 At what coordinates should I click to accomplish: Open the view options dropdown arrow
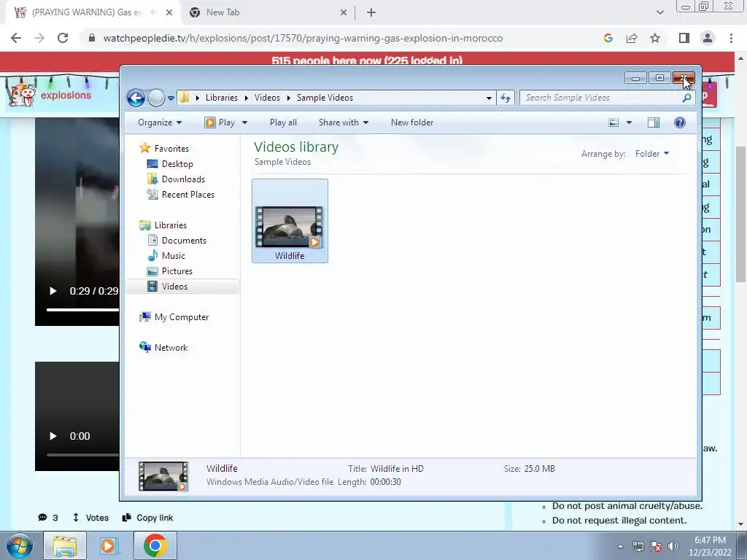click(629, 122)
